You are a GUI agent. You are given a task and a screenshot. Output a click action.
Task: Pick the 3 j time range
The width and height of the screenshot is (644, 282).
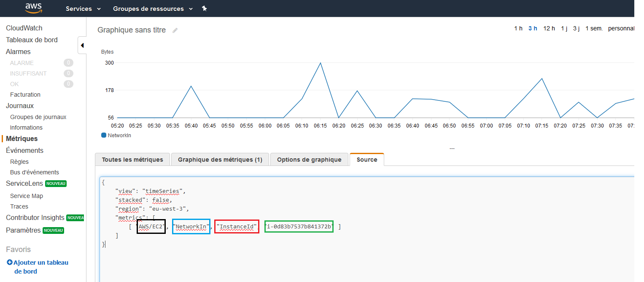pos(576,28)
